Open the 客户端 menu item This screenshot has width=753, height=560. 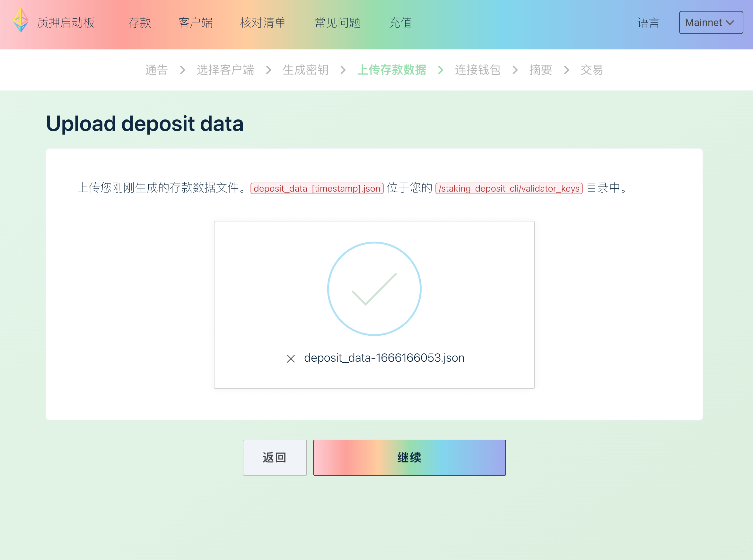click(195, 23)
